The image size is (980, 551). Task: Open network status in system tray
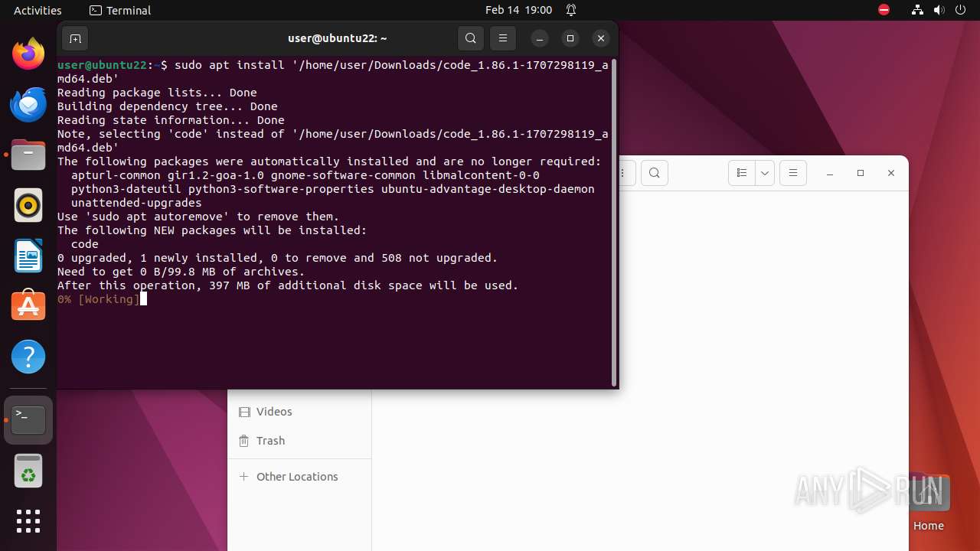pos(917,10)
